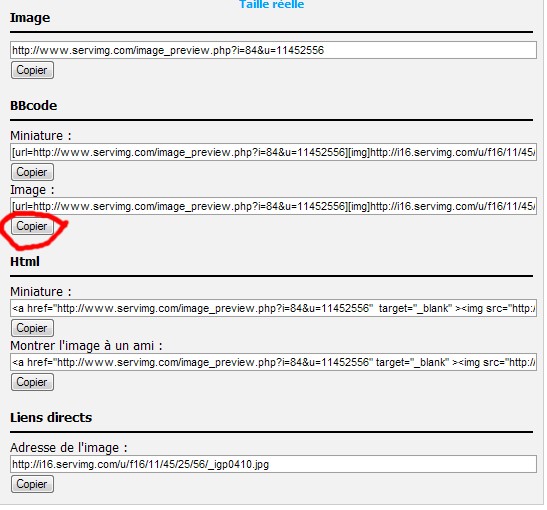Click the Montrer l'image à un ami field

click(x=273, y=362)
